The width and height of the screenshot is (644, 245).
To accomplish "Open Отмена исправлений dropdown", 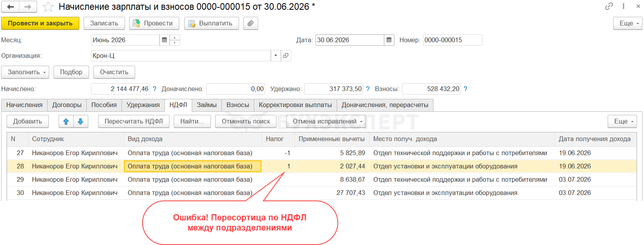I will (326, 122).
